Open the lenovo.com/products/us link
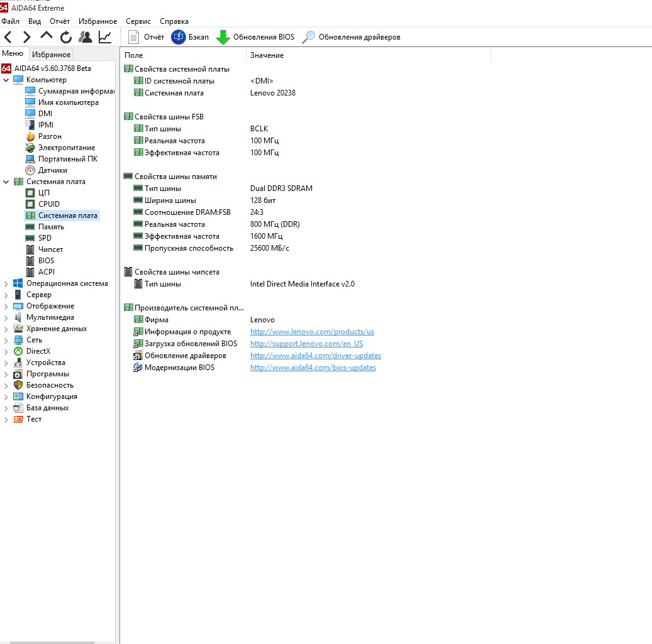 coord(312,332)
